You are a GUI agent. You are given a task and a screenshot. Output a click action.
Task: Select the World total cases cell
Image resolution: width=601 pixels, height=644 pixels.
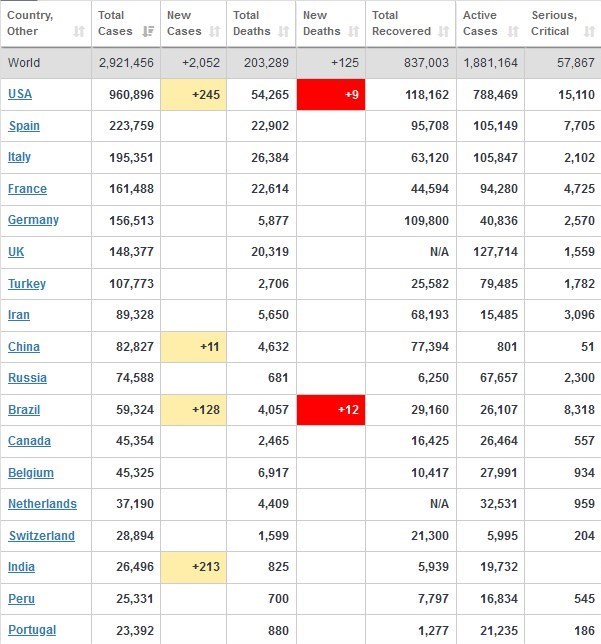click(x=125, y=63)
